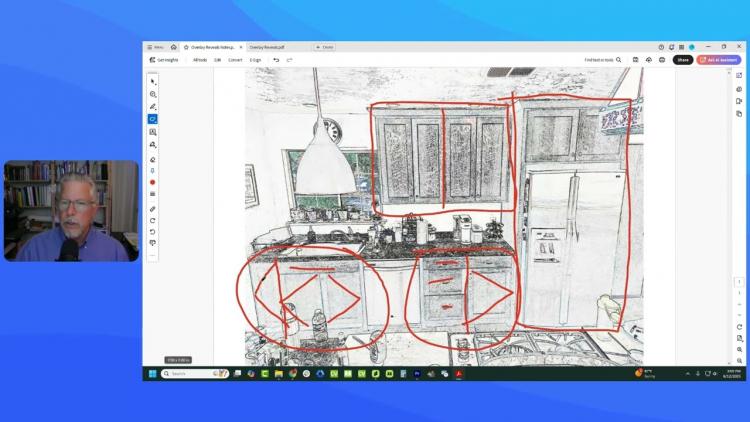This screenshot has height=422, width=750.
Task: Click the undo arrow in quick toolbar
Action: pyautogui.click(x=153, y=232)
